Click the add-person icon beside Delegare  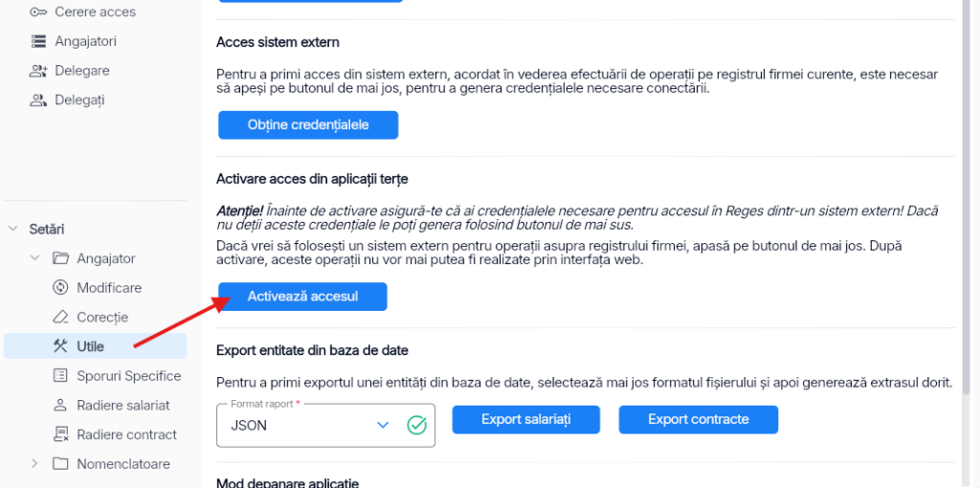(x=38, y=71)
